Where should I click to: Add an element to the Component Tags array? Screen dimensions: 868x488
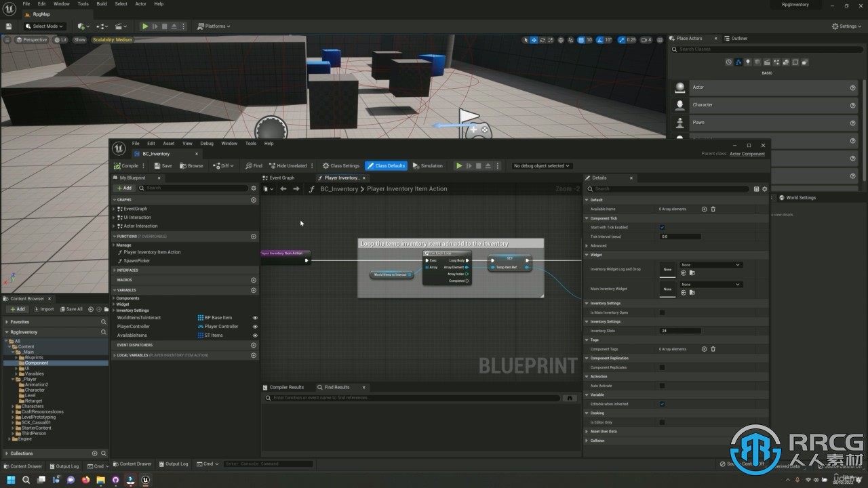[704, 349]
